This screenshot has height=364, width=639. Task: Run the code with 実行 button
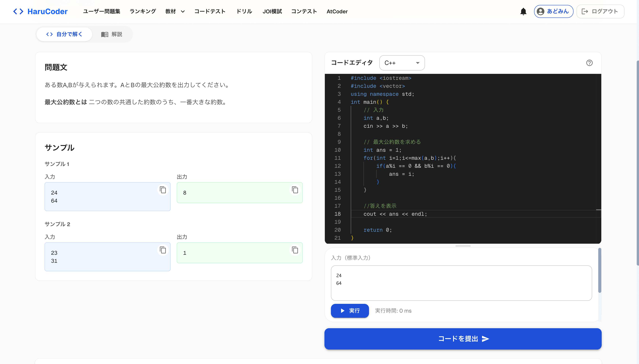point(350,311)
